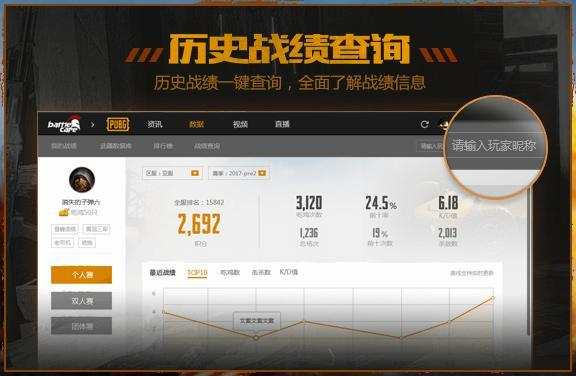Switch chart to TOP10 tab
This screenshot has height=376, width=576.
coord(197,273)
